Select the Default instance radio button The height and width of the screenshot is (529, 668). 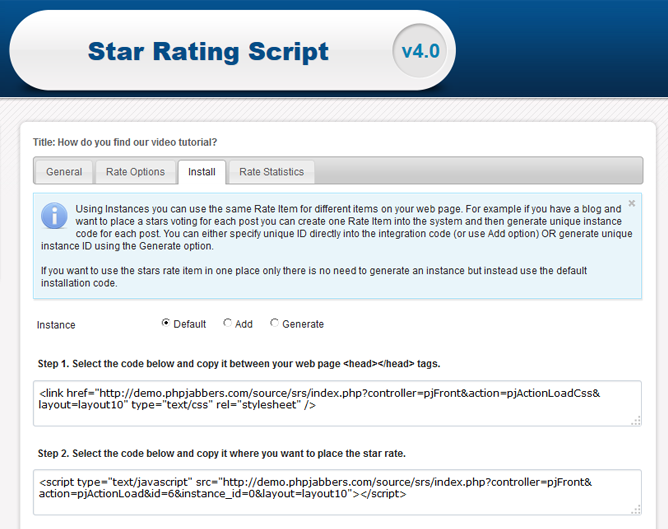(166, 323)
